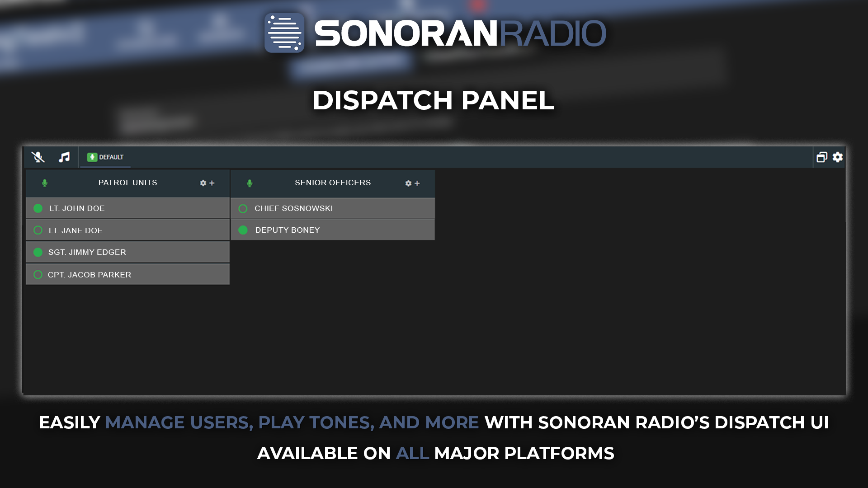The height and width of the screenshot is (488, 868).
Task: Open the tones menu via music note icon
Action: coord(64,157)
